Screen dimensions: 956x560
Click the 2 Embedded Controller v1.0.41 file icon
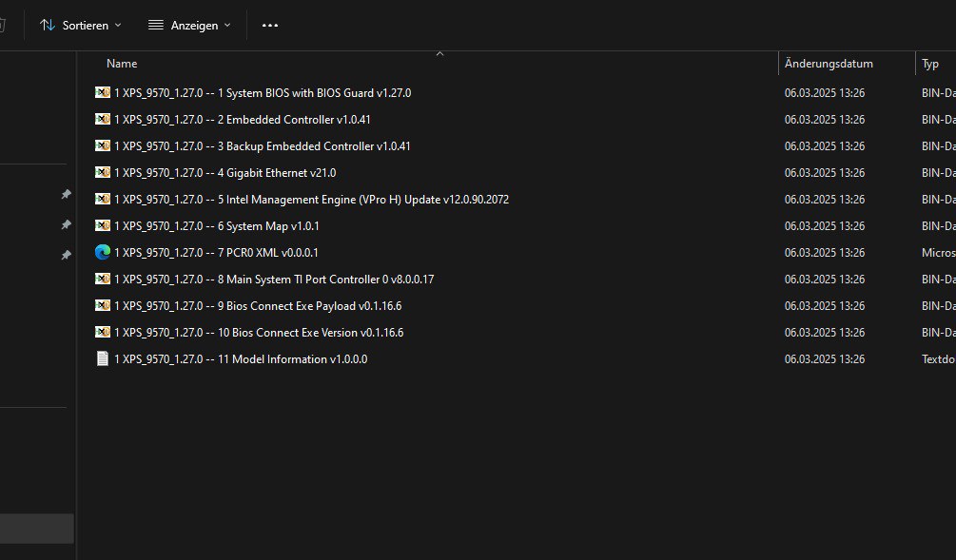tap(103, 120)
